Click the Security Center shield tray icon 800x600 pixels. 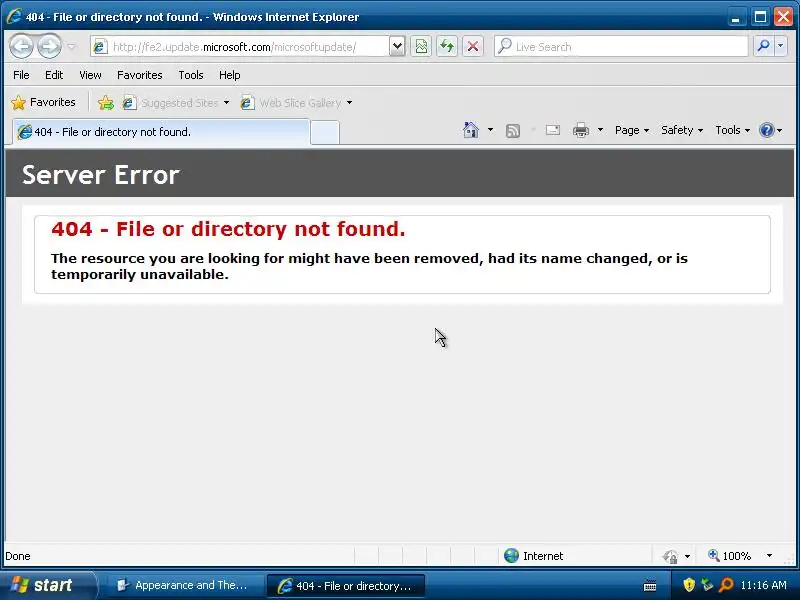689,585
